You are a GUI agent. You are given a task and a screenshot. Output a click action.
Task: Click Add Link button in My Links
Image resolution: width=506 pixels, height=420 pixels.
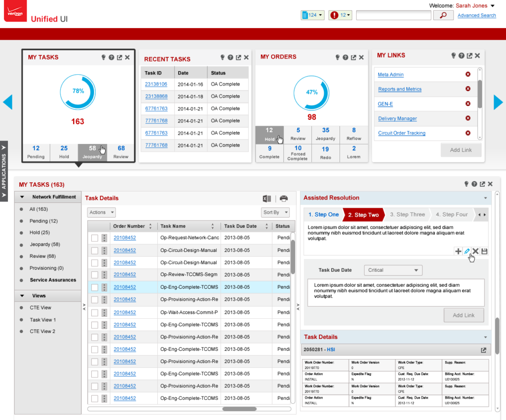460,150
